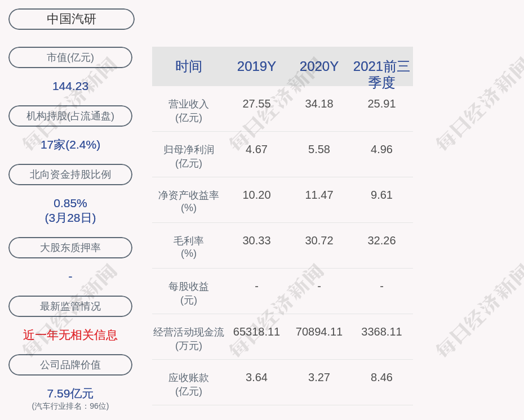Click ROE value 9.61

[381, 195]
